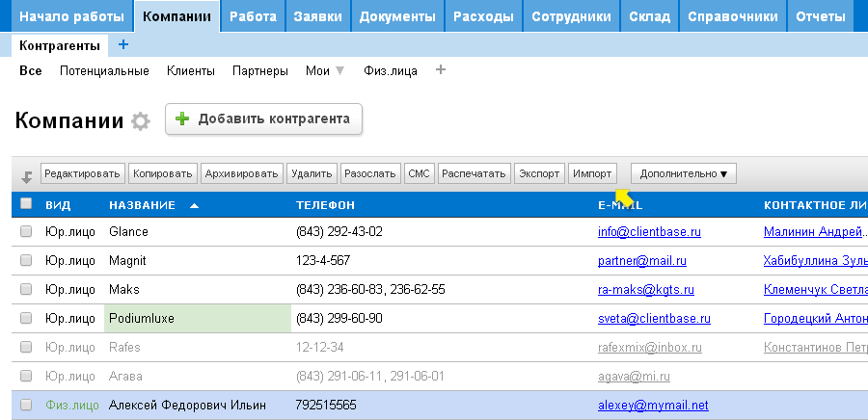The height and width of the screenshot is (420, 868).
Task: Tick the checkbox for Magnit row
Action: 26,260
